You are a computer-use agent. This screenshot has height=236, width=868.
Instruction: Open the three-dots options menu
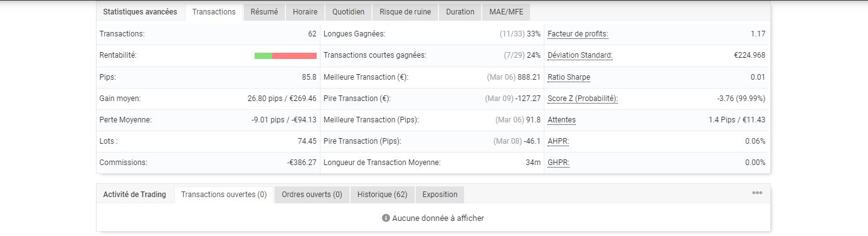coord(757,193)
